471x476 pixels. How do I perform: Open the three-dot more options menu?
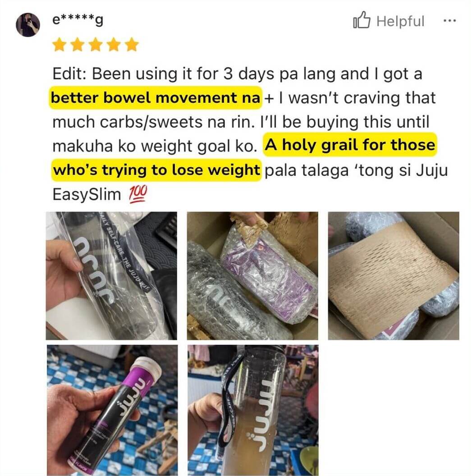pos(449,21)
